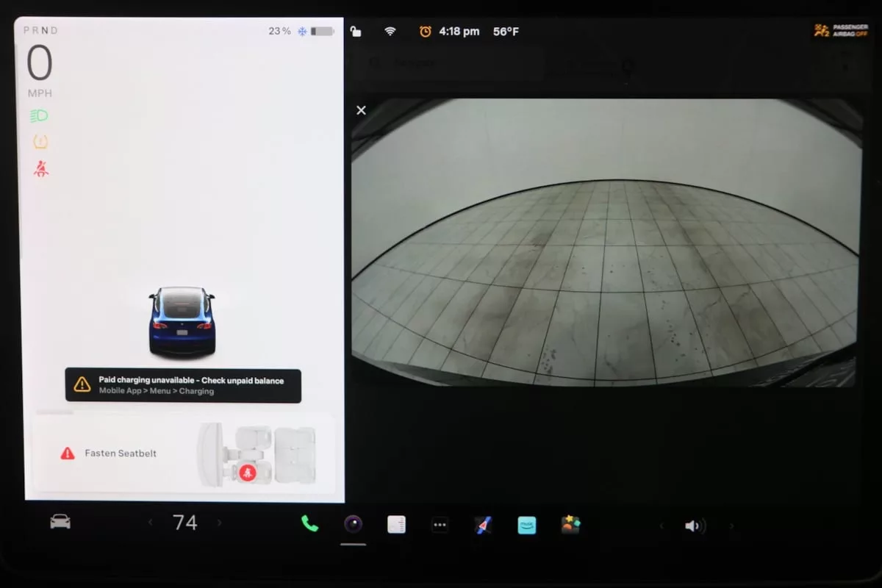Toggle the door lock icon
Screen dimensions: 882x588
(356, 32)
